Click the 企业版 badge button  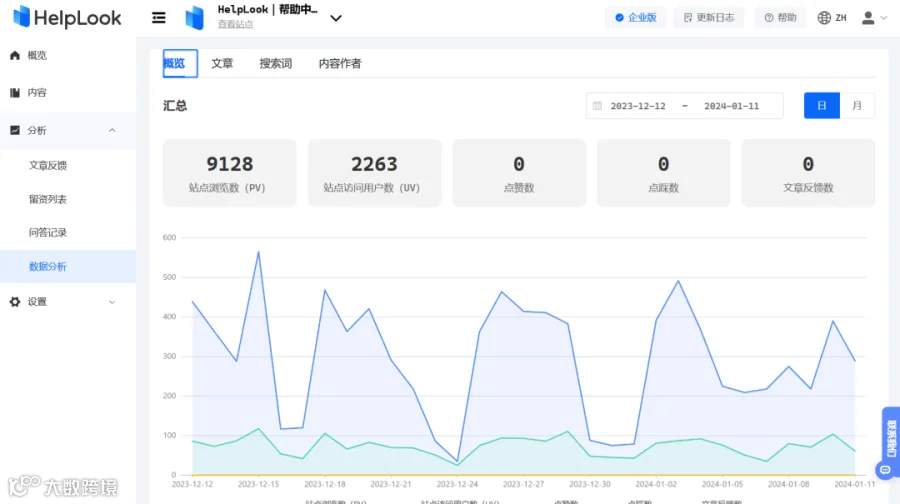635,18
